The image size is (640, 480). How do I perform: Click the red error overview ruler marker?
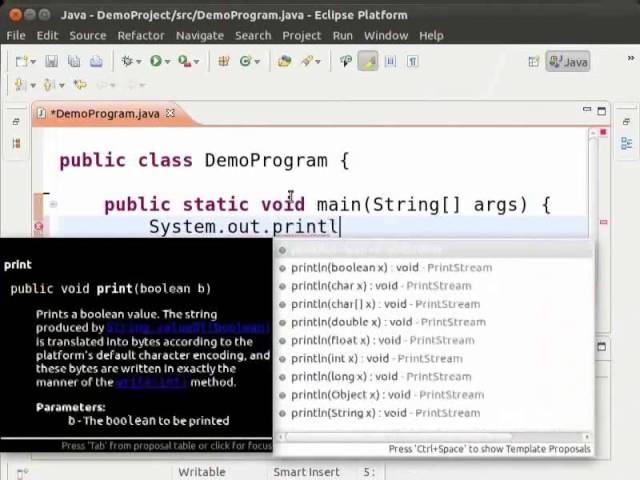coord(604,222)
